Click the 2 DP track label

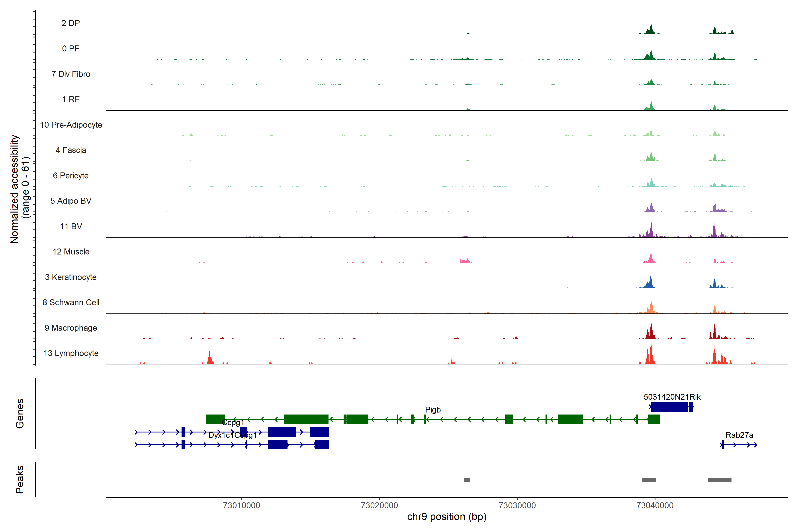[x=70, y=23]
